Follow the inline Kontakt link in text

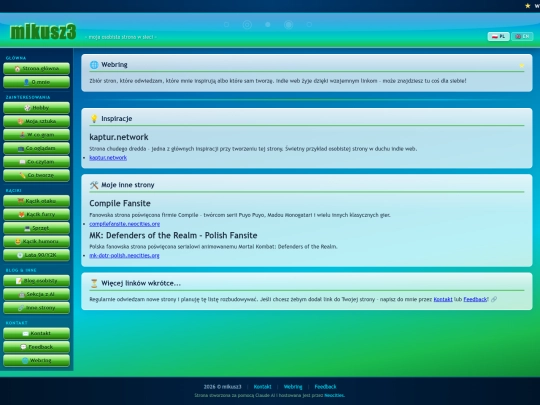[443, 299]
